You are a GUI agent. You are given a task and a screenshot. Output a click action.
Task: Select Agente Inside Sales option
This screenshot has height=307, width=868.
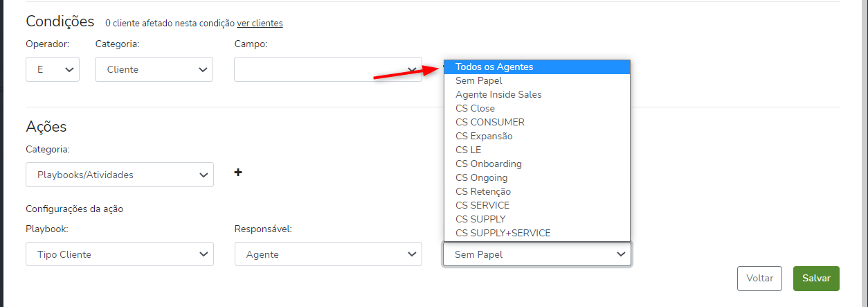point(498,94)
